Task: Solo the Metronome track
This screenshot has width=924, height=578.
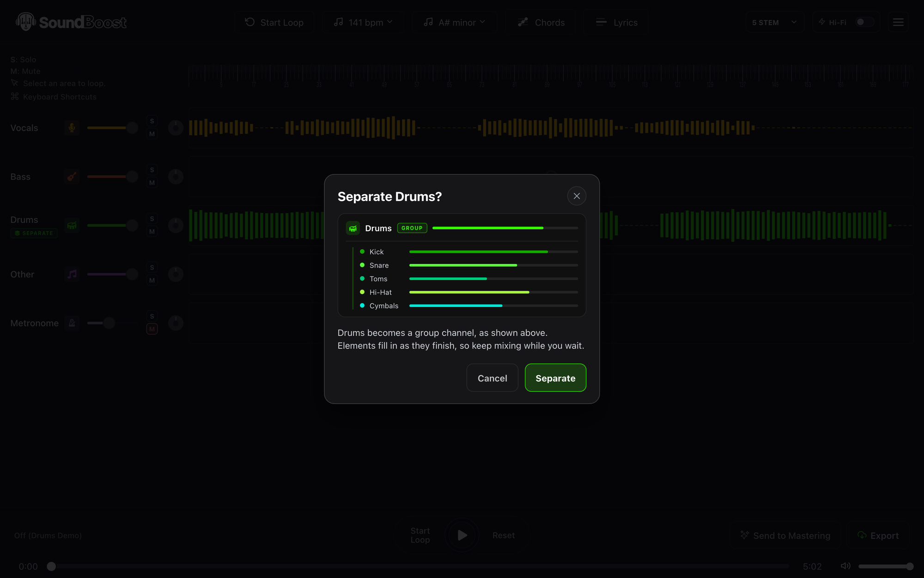Action: [x=152, y=316]
